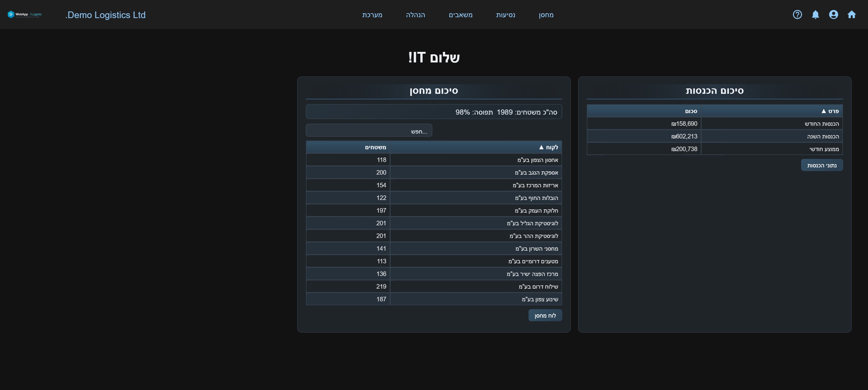868x390 pixels.
Task: Expand the הנהלה menu
Action: (416, 15)
